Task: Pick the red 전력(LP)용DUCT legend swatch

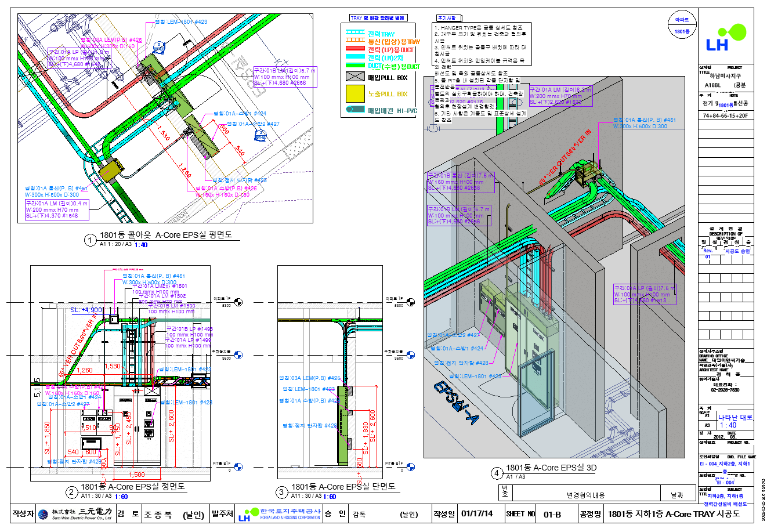Action: tap(355, 49)
